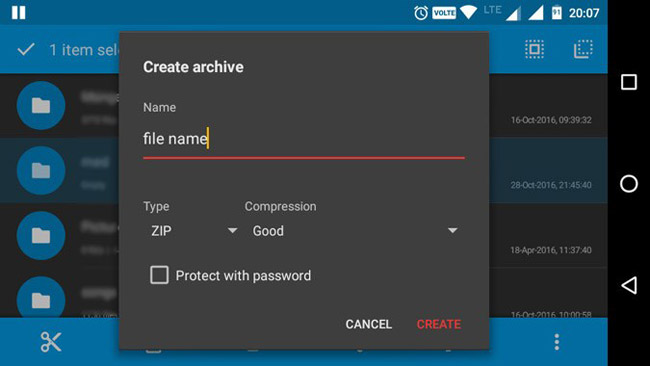
Task: Tap the CREATE button
Action: [439, 324]
